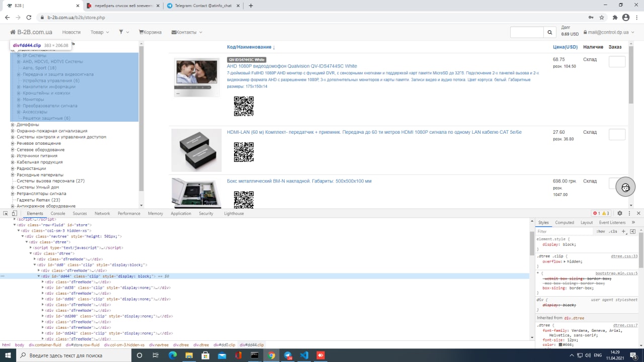Click the search magnifier button on site

tap(550, 32)
